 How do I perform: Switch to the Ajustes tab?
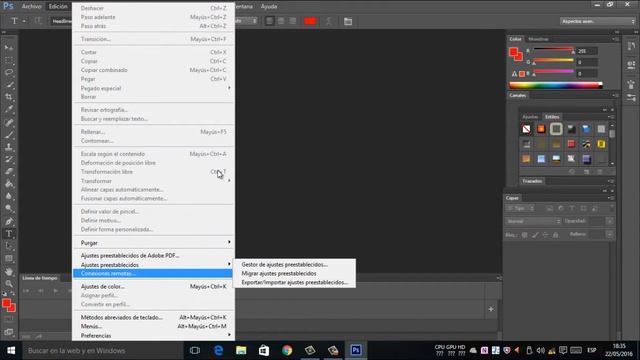point(530,117)
